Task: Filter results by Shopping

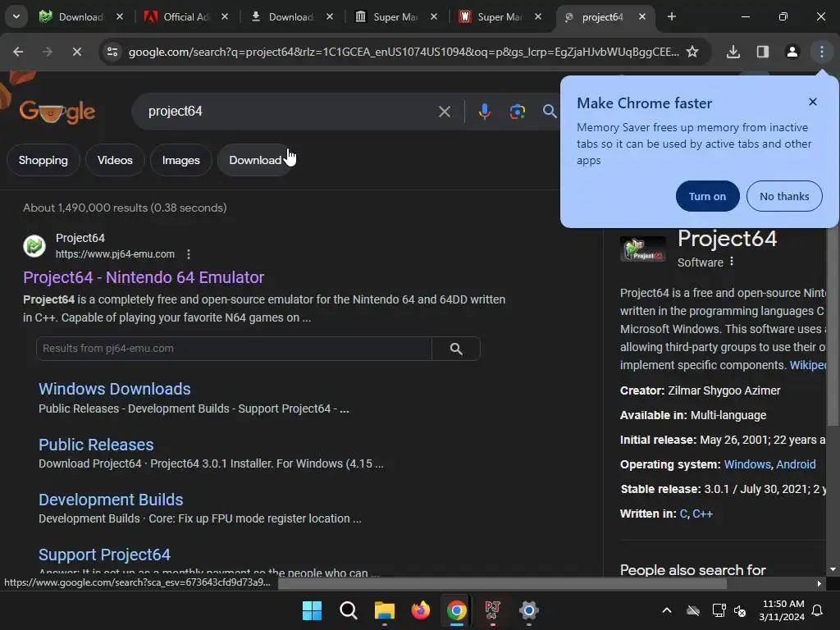Action: pos(43,160)
